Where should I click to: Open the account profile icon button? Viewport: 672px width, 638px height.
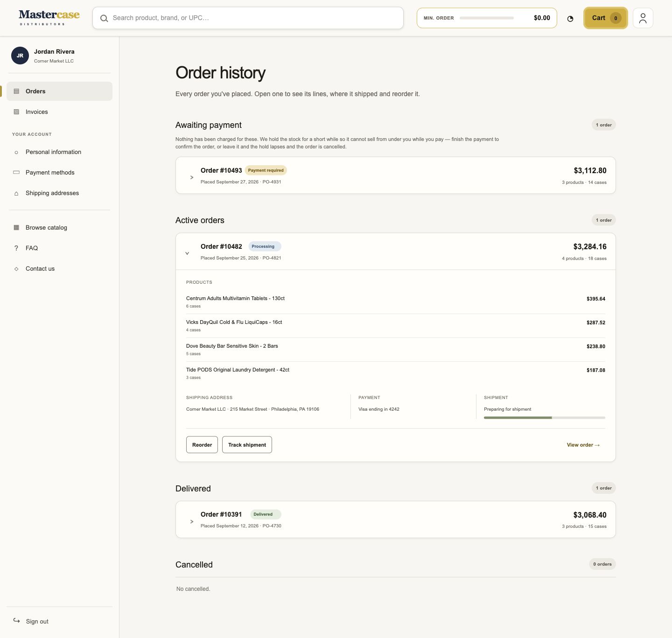(x=643, y=18)
